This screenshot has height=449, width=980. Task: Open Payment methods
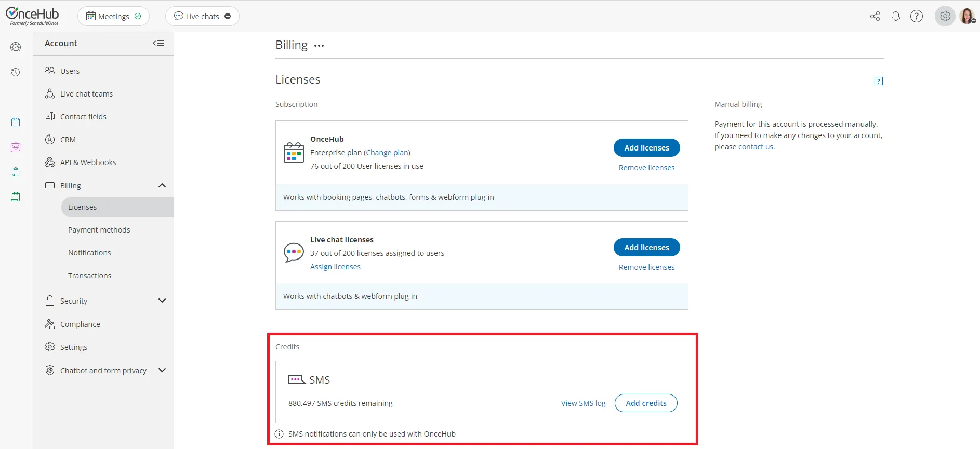point(99,230)
